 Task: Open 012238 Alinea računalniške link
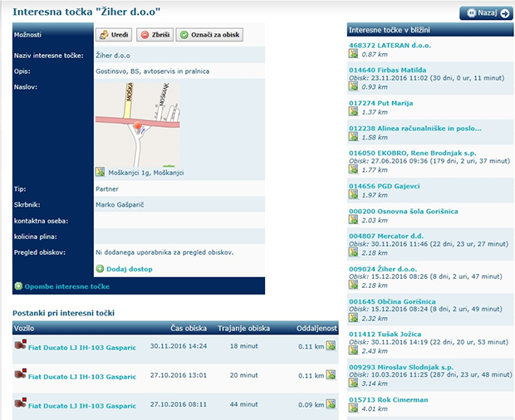415,129
